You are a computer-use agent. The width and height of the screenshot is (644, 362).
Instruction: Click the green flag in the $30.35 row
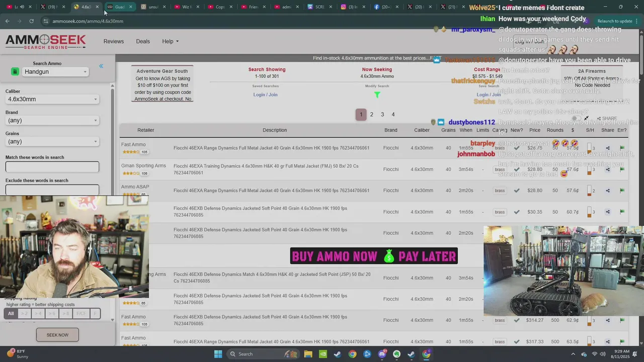[x=622, y=212]
